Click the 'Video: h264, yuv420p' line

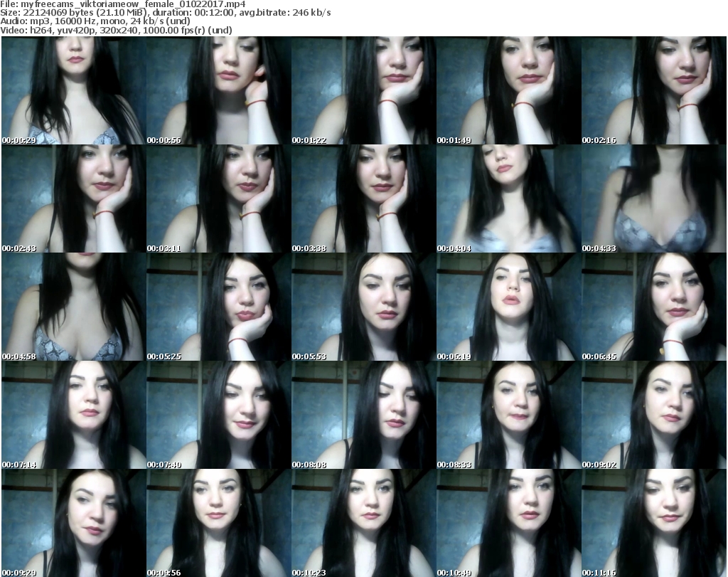click(x=116, y=30)
